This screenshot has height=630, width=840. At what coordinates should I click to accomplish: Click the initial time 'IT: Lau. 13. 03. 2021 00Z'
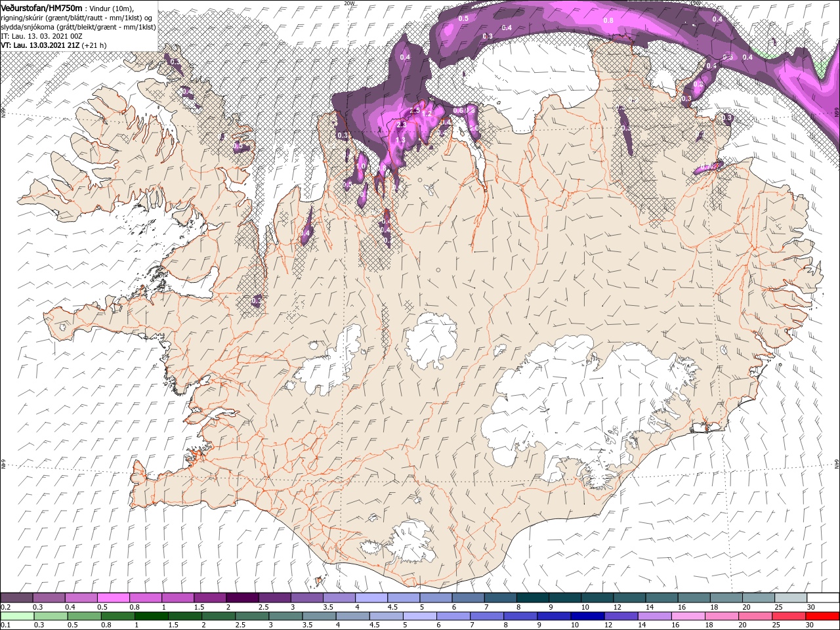click(43, 36)
